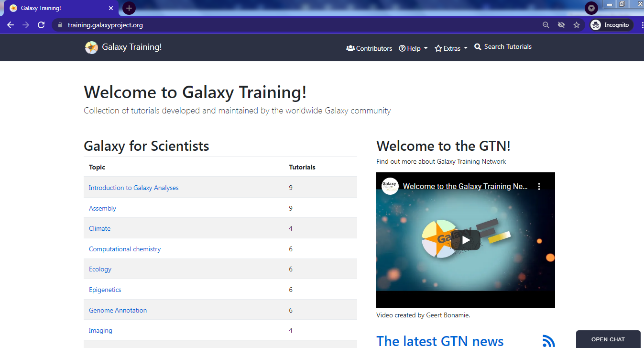Close the Galaxy Training tab

pos(111,8)
